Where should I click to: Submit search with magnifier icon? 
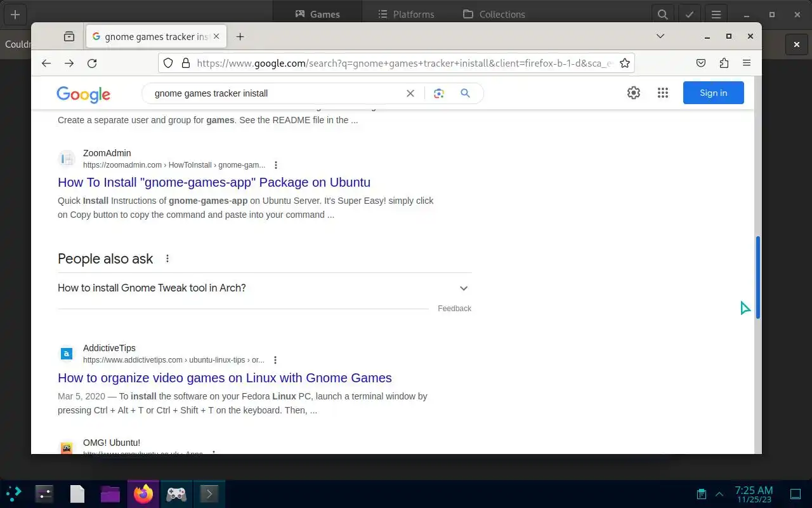click(x=465, y=93)
